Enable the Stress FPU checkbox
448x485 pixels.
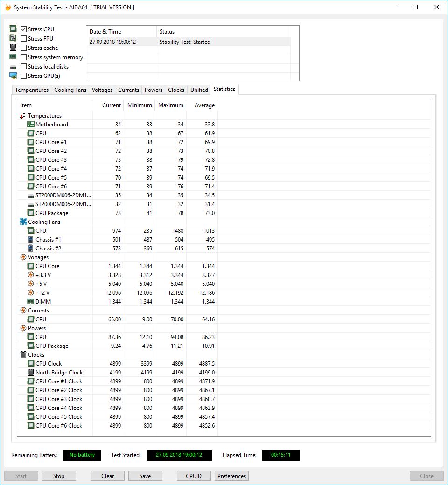click(23, 38)
